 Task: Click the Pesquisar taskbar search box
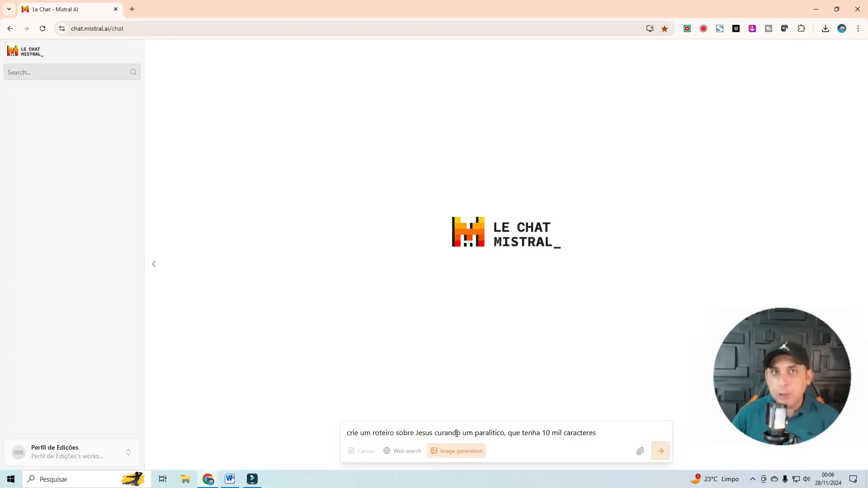[x=87, y=479]
